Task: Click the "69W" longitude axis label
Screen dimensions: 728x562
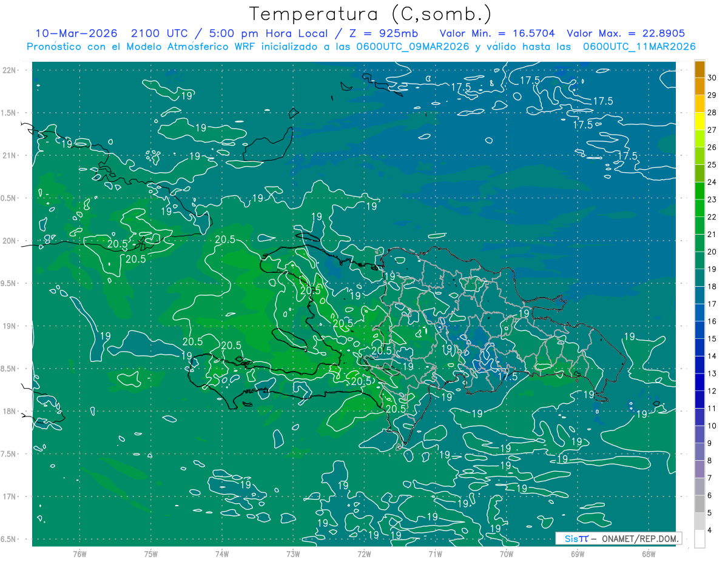Action: [x=578, y=554]
